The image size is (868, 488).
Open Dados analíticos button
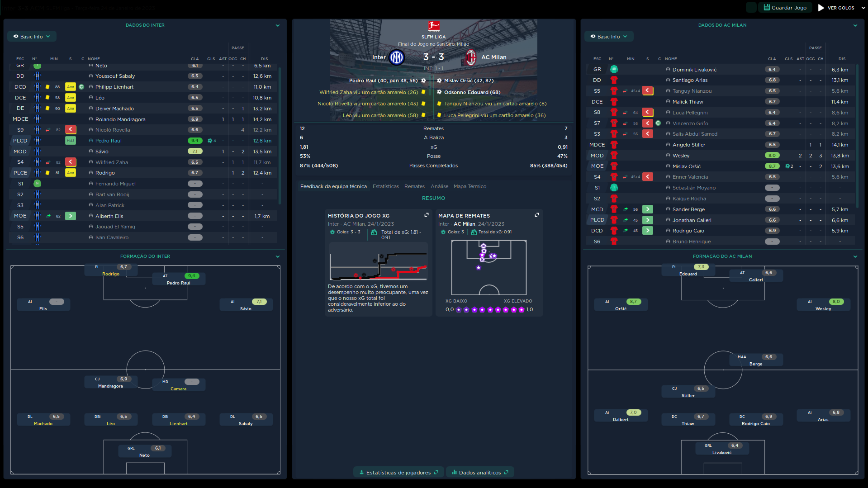tap(480, 473)
